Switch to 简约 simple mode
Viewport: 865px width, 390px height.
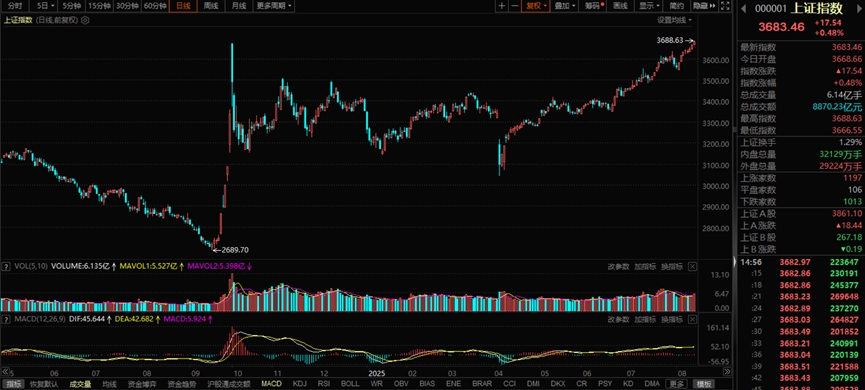677,6
